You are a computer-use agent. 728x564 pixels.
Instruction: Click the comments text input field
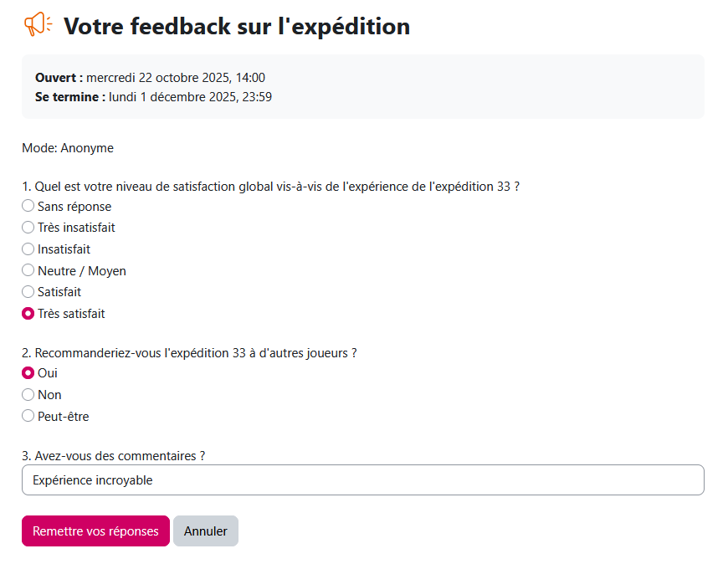[362, 480]
